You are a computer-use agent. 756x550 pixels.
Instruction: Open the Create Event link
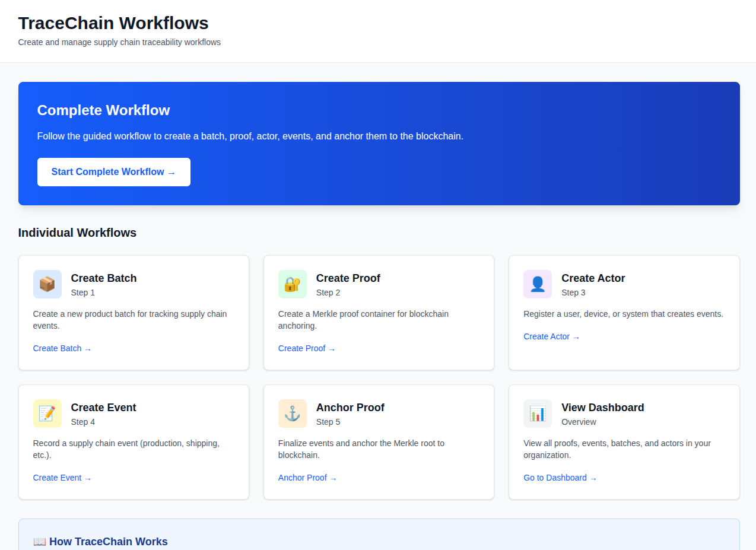[62, 478]
